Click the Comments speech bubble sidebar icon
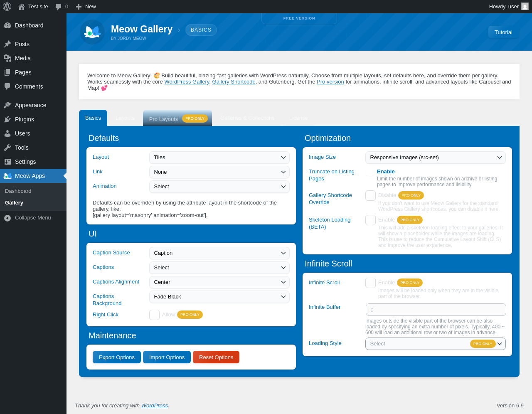This screenshot has width=532, height=414. pos(7,86)
